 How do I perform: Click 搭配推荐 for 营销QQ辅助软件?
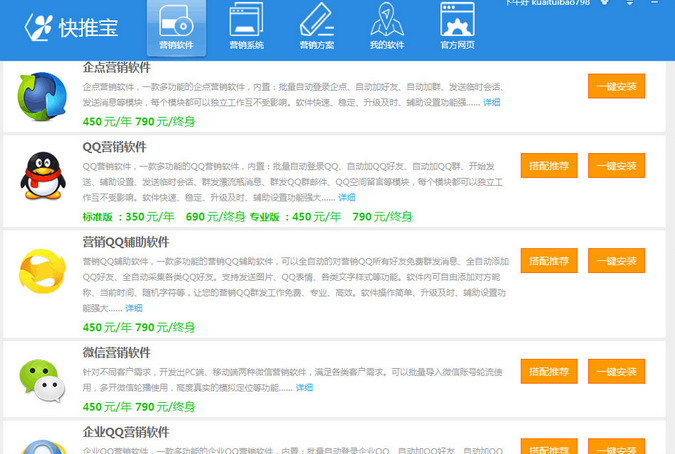(x=549, y=260)
